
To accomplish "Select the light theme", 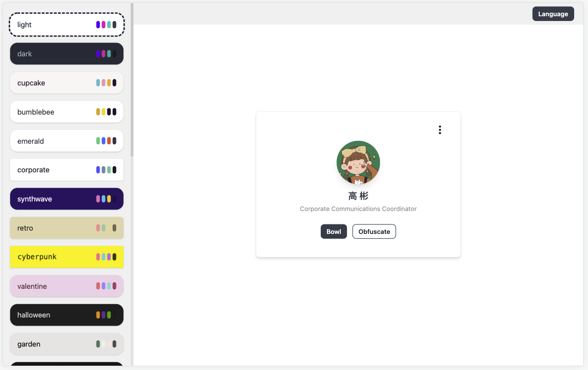I will [67, 25].
